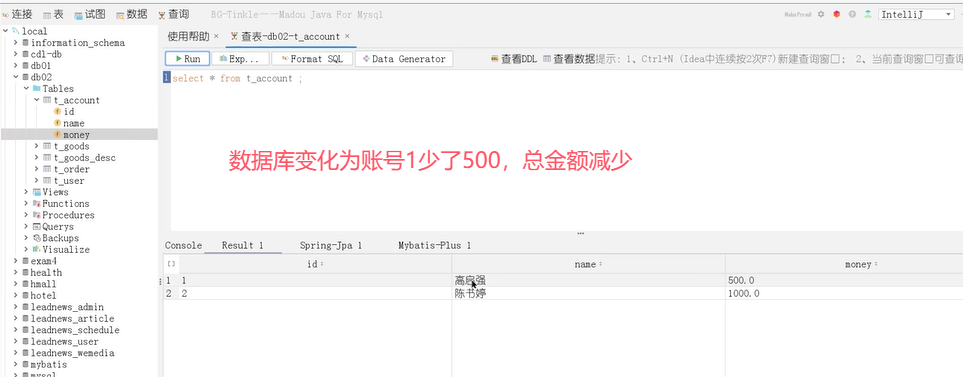The image size is (963, 377).
Task: Click into the SQL editor query line
Action: point(238,79)
